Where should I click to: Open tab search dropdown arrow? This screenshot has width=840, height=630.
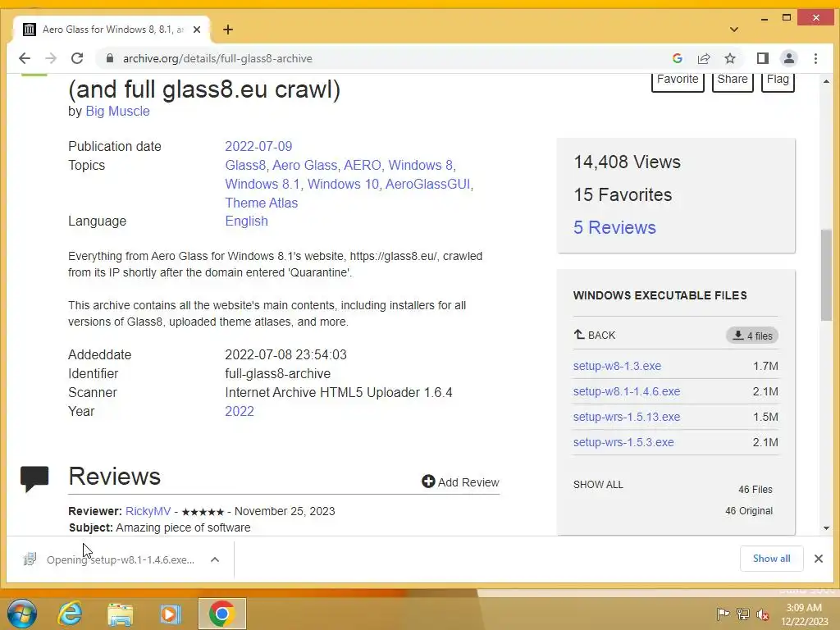[x=734, y=30]
